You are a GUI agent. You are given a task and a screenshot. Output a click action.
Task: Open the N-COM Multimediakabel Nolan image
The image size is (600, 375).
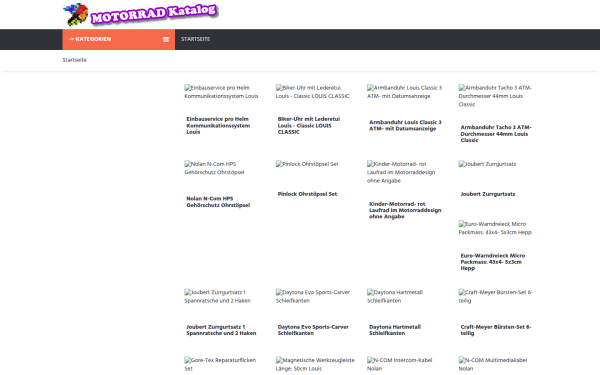tap(493, 364)
